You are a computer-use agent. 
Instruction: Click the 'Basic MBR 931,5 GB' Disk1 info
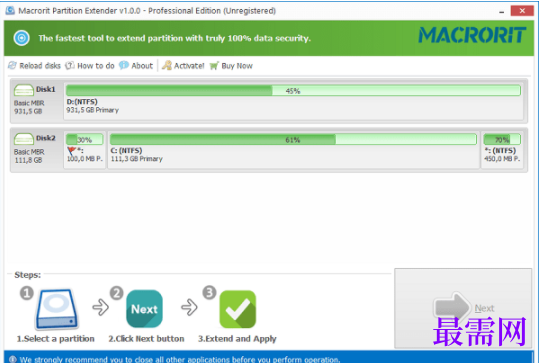click(x=29, y=107)
